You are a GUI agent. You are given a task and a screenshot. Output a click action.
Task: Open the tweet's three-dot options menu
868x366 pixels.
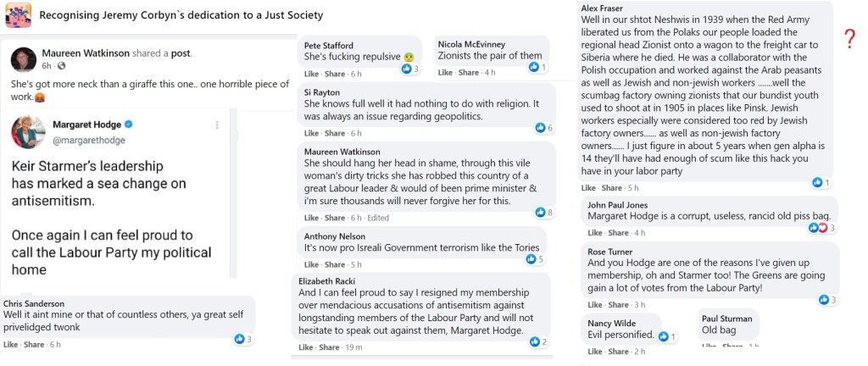217,125
